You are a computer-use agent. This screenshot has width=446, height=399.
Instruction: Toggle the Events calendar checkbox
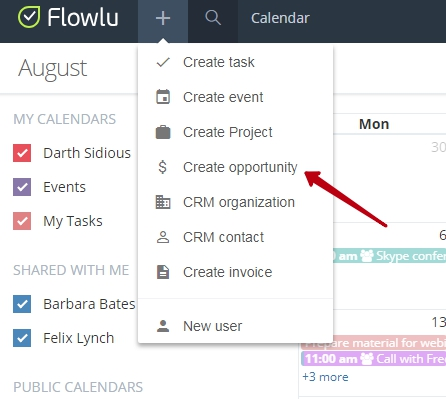22,187
